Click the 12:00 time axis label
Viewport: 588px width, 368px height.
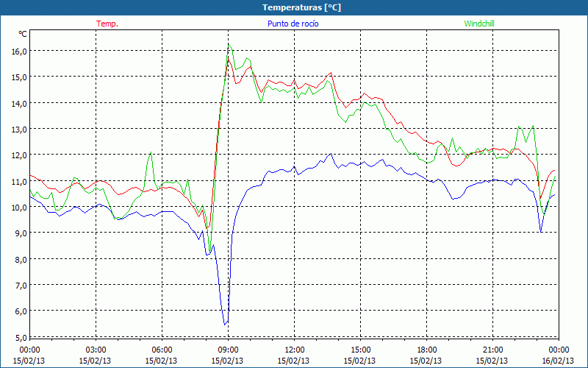[294, 350]
